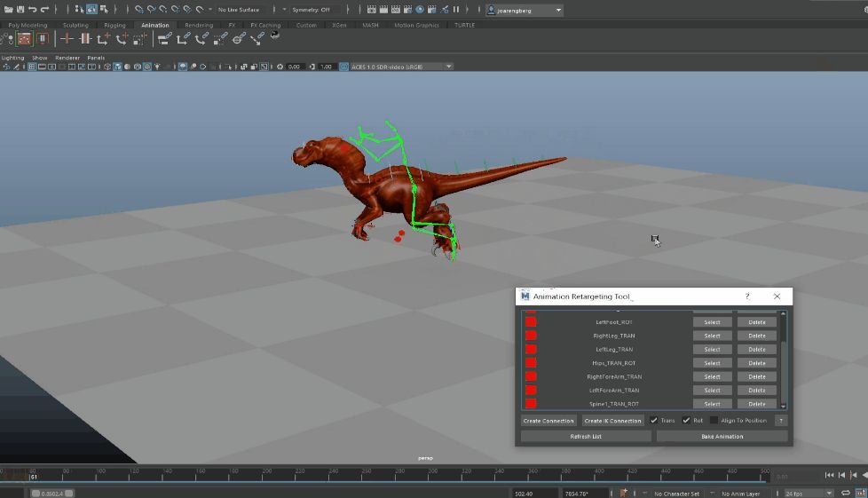The height and width of the screenshot is (498, 868).
Task: Disable the Rot checkbox
Action: [686, 421]
